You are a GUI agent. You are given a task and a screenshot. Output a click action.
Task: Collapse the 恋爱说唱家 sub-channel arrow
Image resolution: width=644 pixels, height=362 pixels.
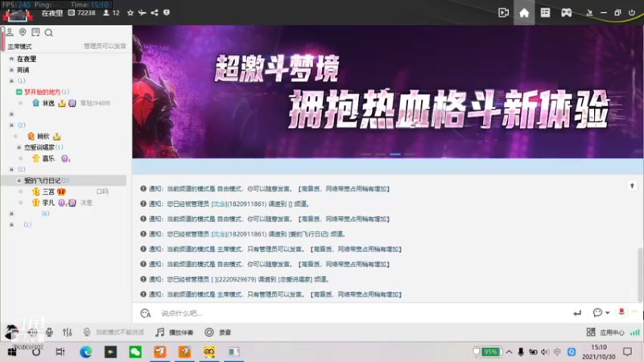point(19,147)
